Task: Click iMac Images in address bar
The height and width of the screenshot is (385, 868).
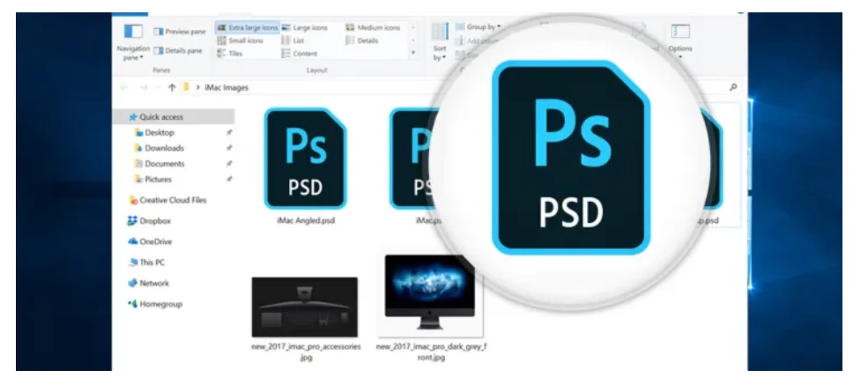Action: pos(227,87)
